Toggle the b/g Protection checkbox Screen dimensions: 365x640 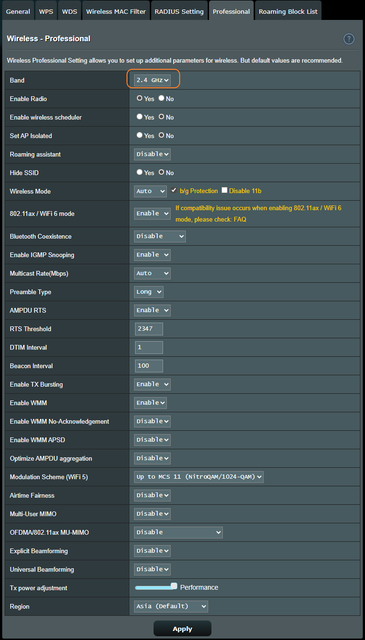click(x=174, y=191)
